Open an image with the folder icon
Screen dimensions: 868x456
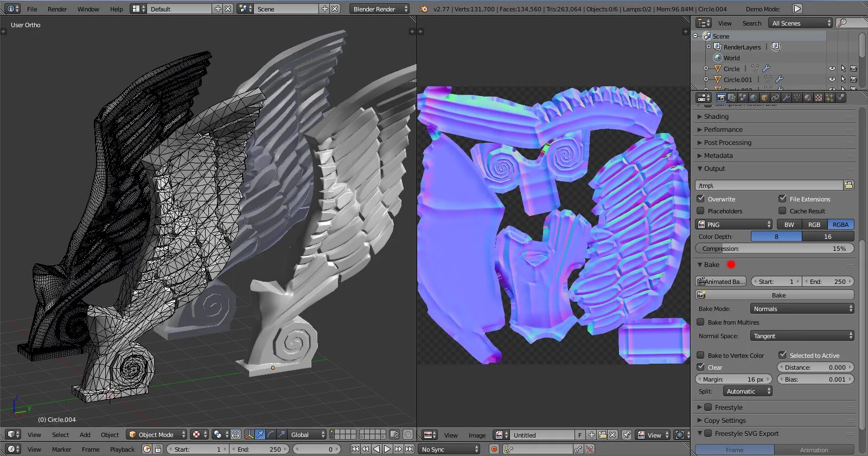click(602, 435)
